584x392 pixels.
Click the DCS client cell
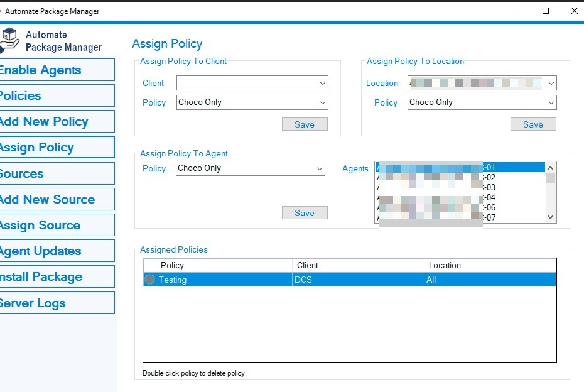[x=359, y=280]
